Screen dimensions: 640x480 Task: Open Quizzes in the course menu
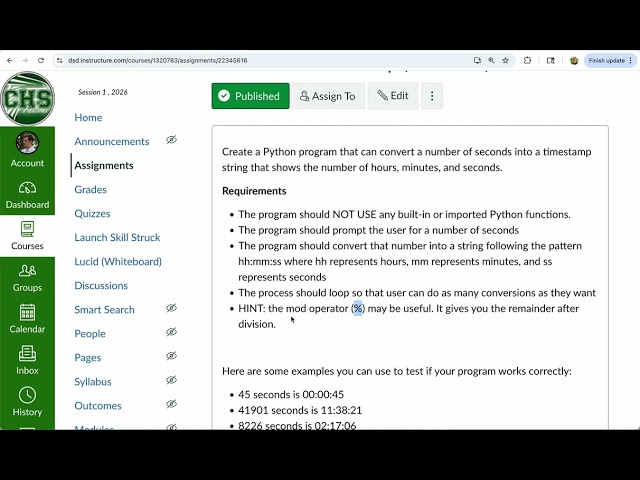pyautogui.click(x=92, y=213)
